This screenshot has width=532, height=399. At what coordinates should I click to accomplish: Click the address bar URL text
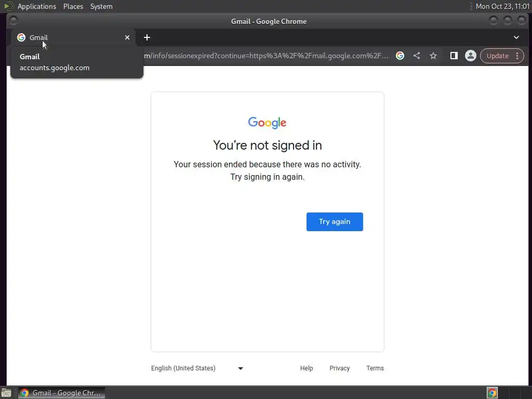point(267,56)
